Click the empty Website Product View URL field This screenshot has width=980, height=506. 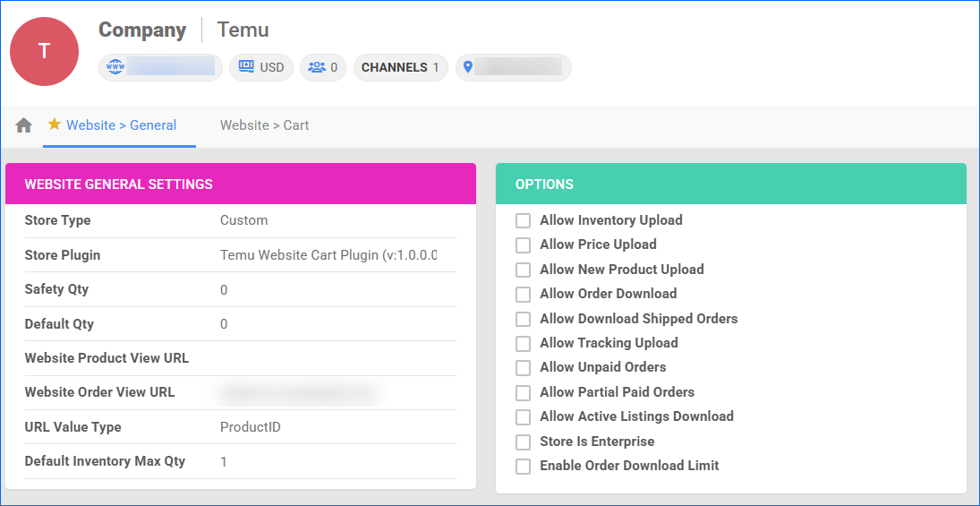(337, 358)
